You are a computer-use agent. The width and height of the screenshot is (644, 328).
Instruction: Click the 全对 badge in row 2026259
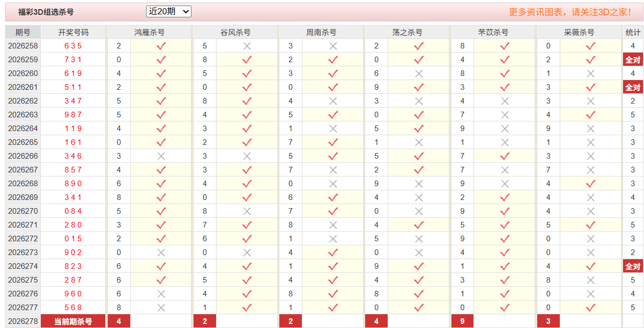coord(633,60)
